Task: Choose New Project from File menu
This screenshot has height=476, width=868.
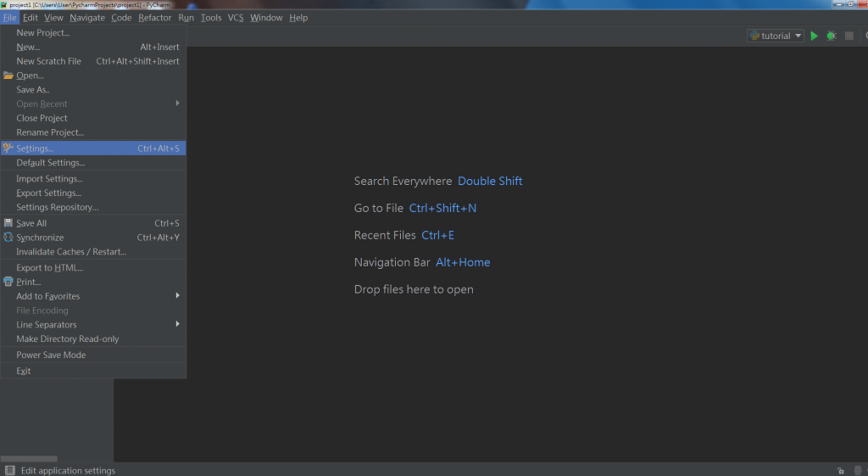Action: (x=93, y=33)
